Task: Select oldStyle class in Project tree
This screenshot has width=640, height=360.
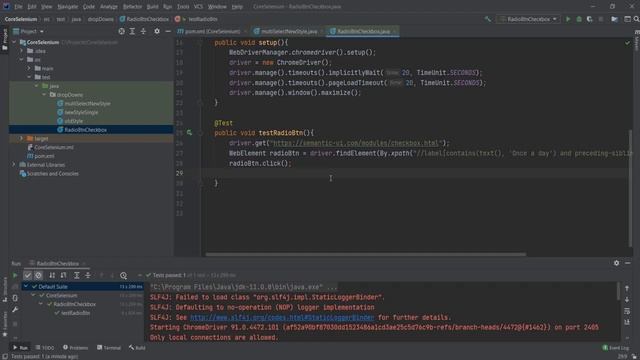Action: (73, 121)
